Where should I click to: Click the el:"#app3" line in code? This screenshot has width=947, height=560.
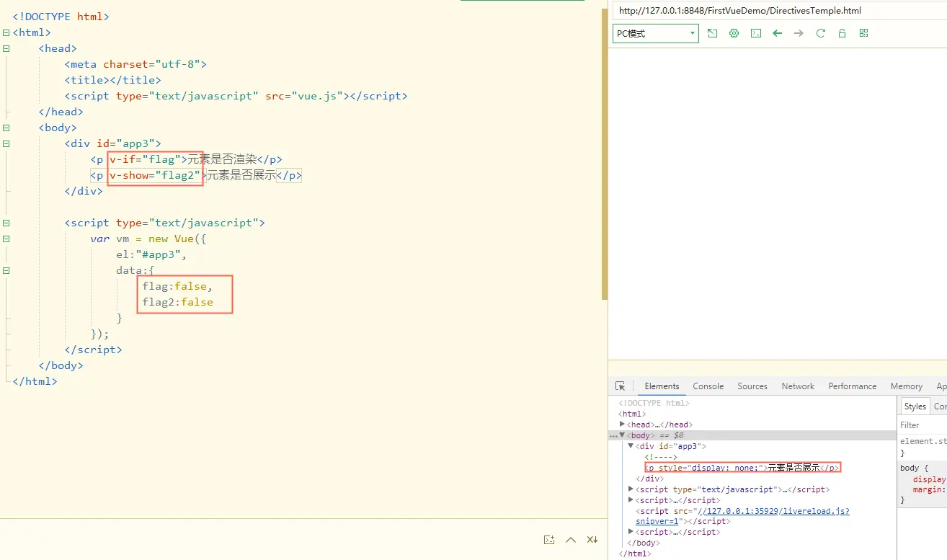pos(151,254)
